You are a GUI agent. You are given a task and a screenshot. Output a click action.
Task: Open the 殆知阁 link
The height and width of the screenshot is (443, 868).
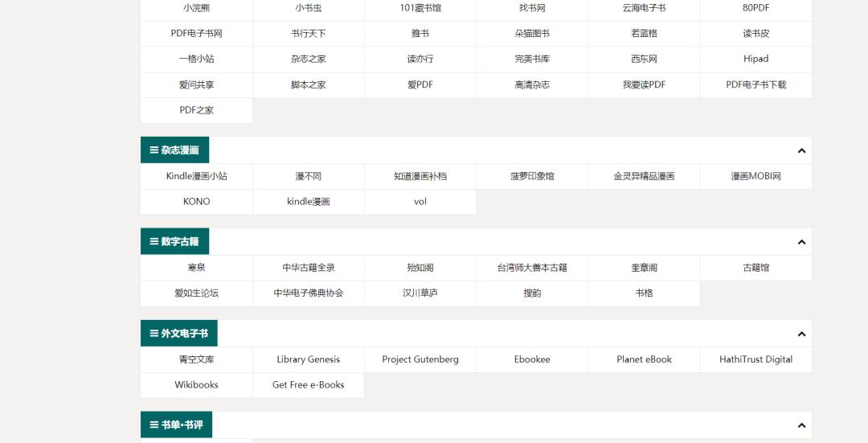coord(420,268)
